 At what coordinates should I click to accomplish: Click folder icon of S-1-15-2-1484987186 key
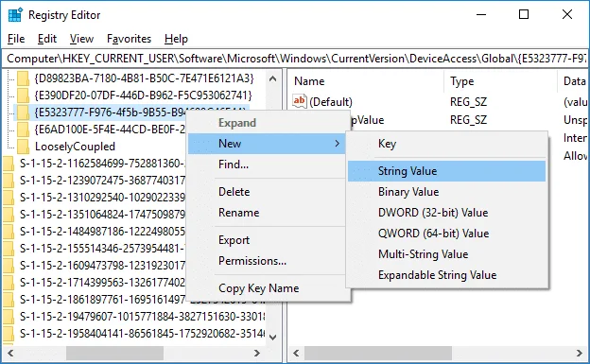(x=9, y=231)
